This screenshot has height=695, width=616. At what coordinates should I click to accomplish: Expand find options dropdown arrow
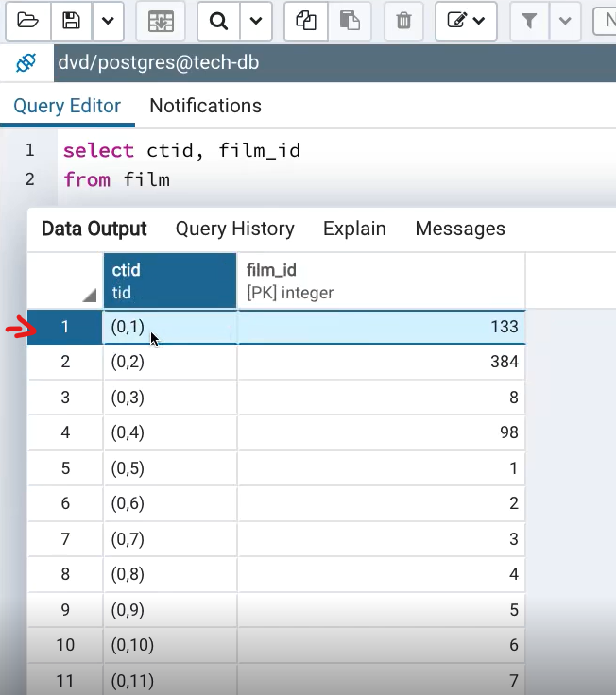click(256, 21)
